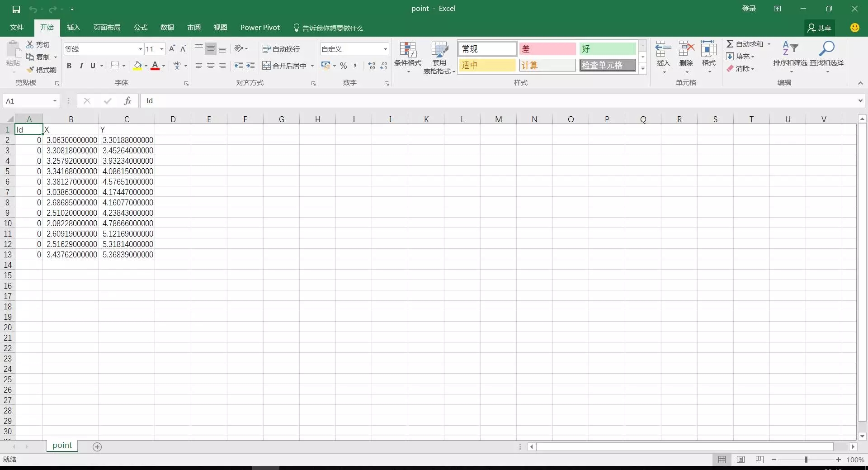Open the File (文件) tab
Screen dimensions: 868x470
(17, 28)
